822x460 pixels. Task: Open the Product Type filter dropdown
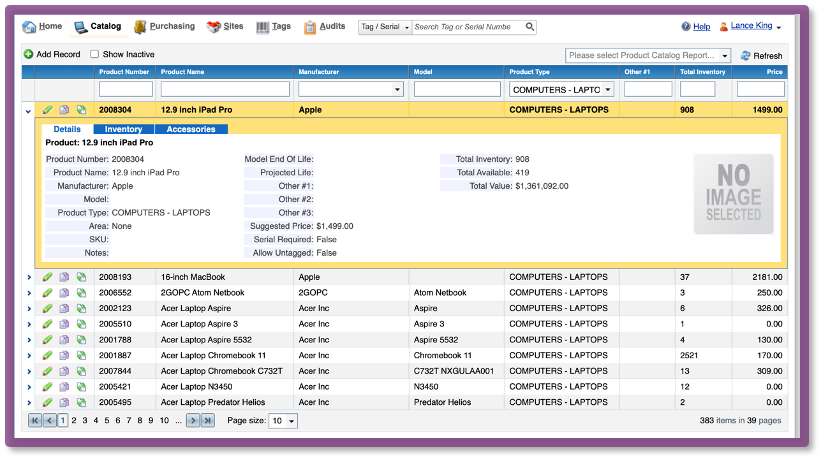pos(608,90)
